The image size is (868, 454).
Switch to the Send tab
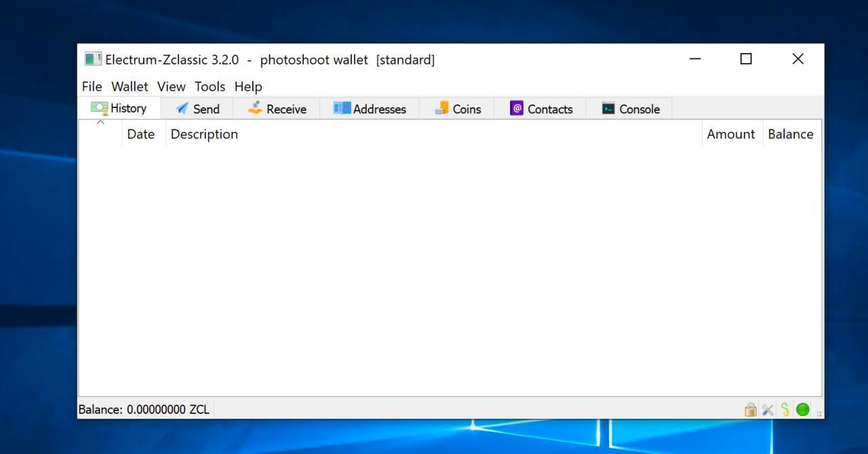click(x=197, y=109)
